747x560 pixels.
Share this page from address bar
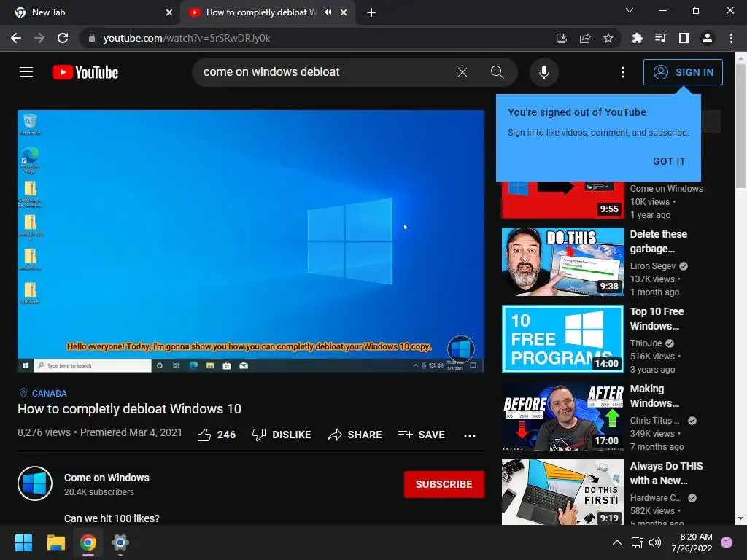tap(584, 38)
